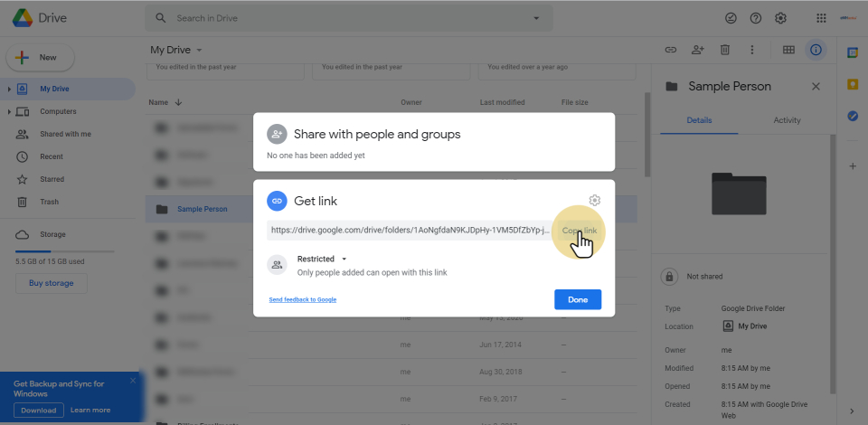
Task: Click the Remove trash can toolbar icon
Action: pyautogui.click(x=724, y=50)
